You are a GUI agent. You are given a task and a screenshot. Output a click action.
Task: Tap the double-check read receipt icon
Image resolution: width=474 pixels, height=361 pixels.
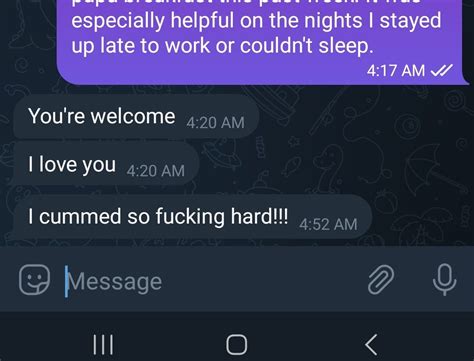coord(441,70)
